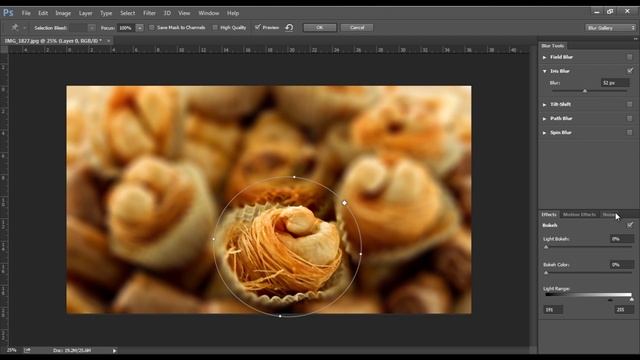This screenshot has width=640, height=360.
Task: Click the Light Range 191 value field
Action: click(x=553, y=310)
